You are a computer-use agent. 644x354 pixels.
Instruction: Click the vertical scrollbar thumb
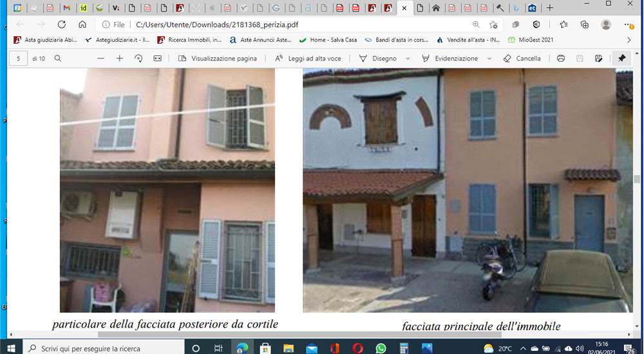pos(637,179)
